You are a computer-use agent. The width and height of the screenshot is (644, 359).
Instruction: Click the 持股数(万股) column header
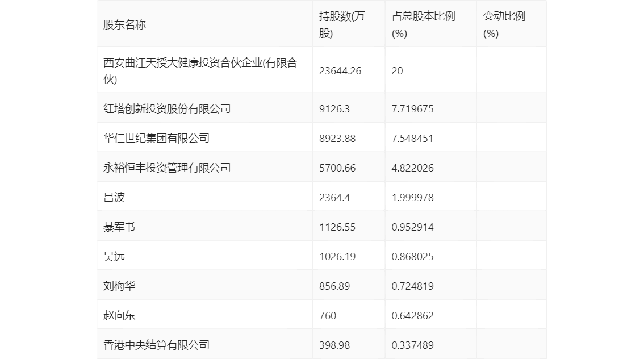[342, 24]
